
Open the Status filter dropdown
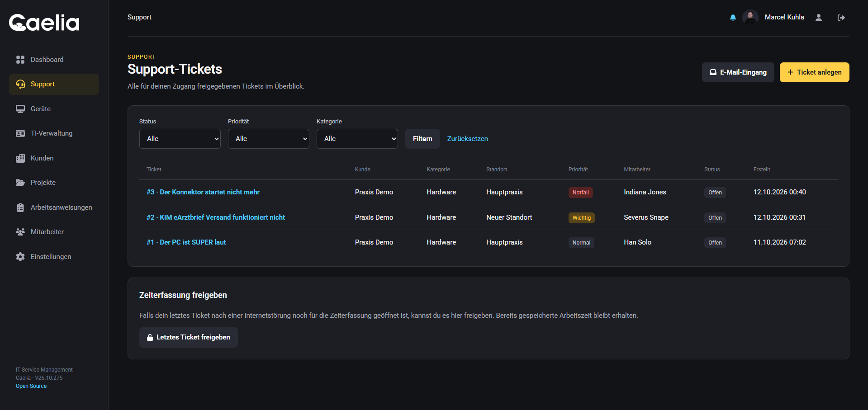(180, 139)
